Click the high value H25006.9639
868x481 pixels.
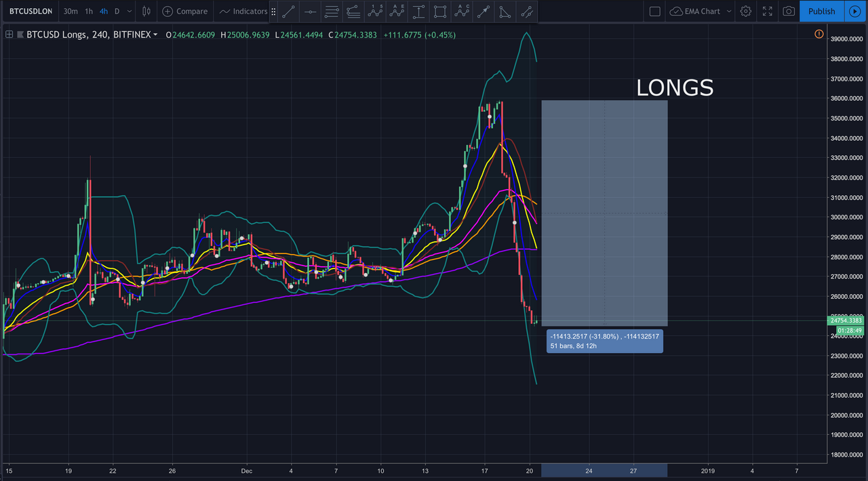click(245, 35)
